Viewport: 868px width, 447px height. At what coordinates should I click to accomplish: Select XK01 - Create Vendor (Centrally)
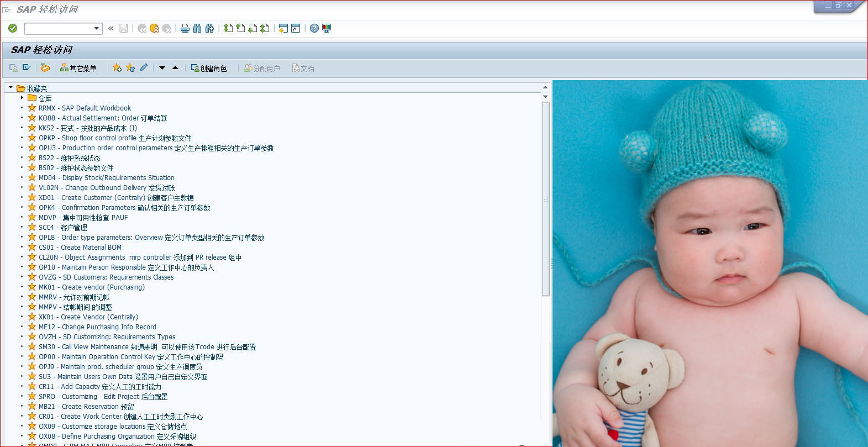[x=88, y=317]
